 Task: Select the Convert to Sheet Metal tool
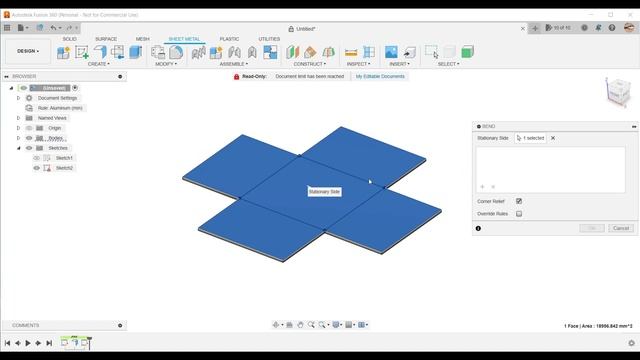click(136, 52)
